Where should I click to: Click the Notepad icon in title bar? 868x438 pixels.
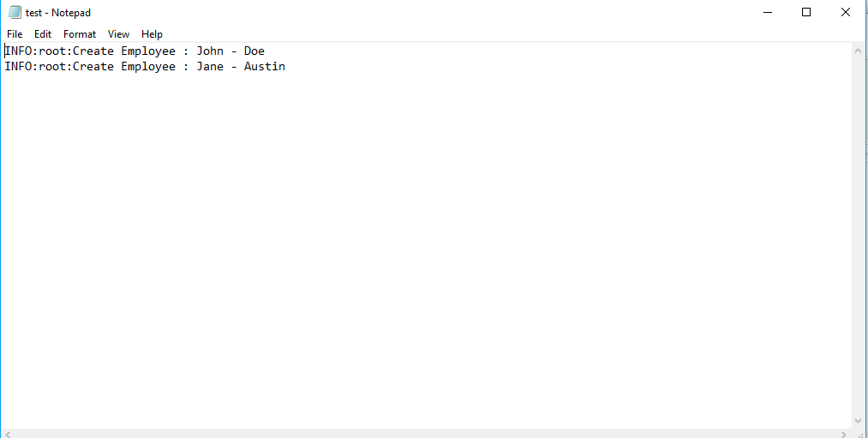(x=15, y=12)
